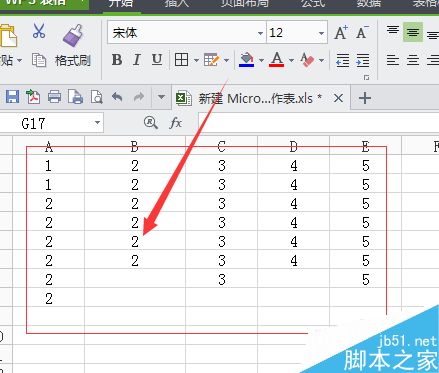Toggle Bold formatting

coord(117,60)
